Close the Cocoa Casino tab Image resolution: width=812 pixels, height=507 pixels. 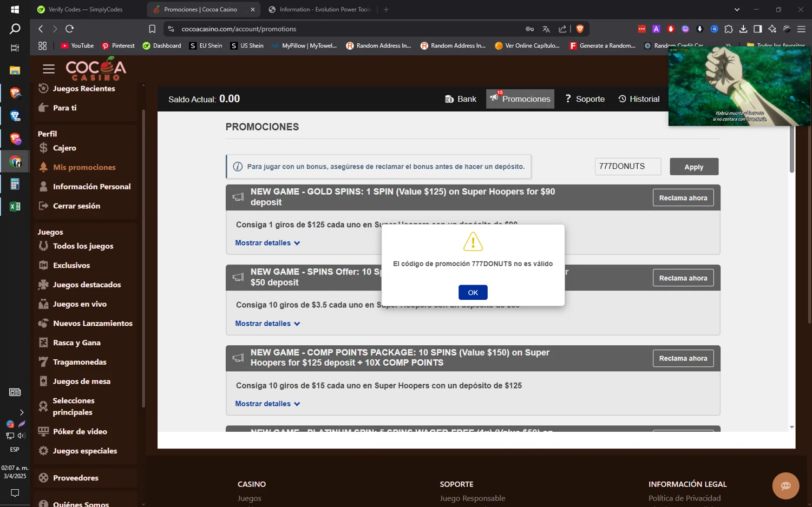pyautogui.click(x=252, y=10)
